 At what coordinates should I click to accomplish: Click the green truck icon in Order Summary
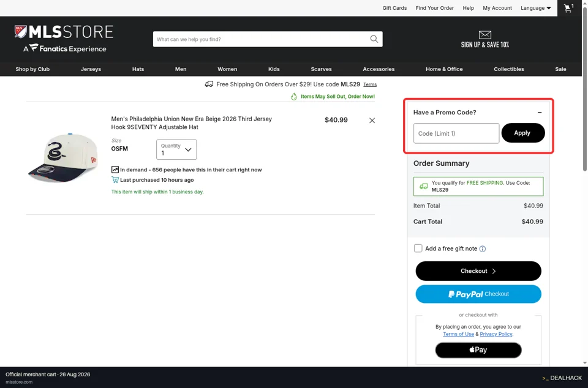pos(423,186)
